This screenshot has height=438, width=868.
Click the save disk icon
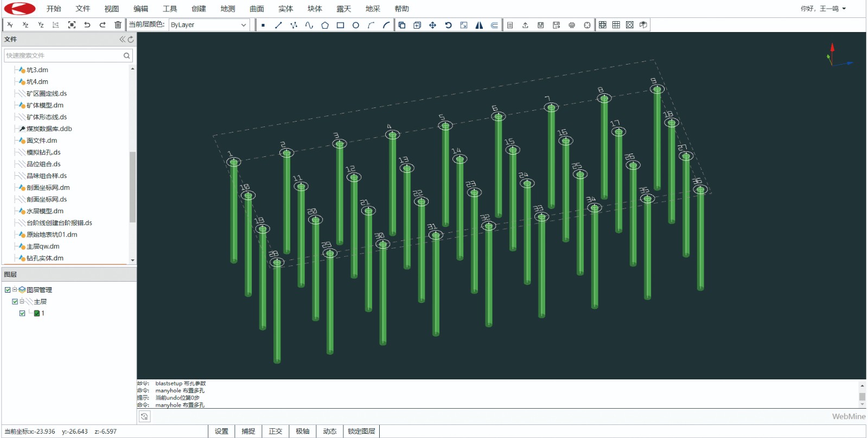541,25
